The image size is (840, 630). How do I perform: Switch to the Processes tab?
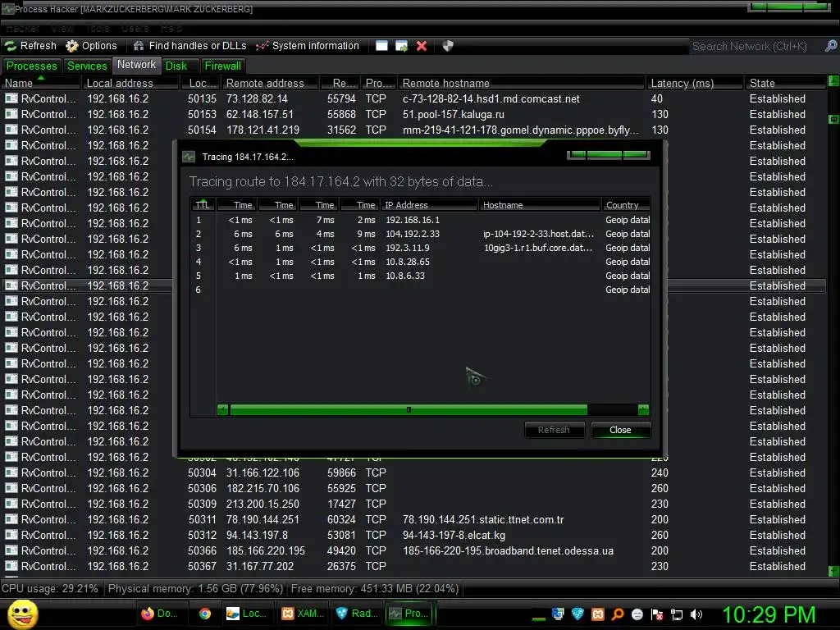click(x=31, y=66)
